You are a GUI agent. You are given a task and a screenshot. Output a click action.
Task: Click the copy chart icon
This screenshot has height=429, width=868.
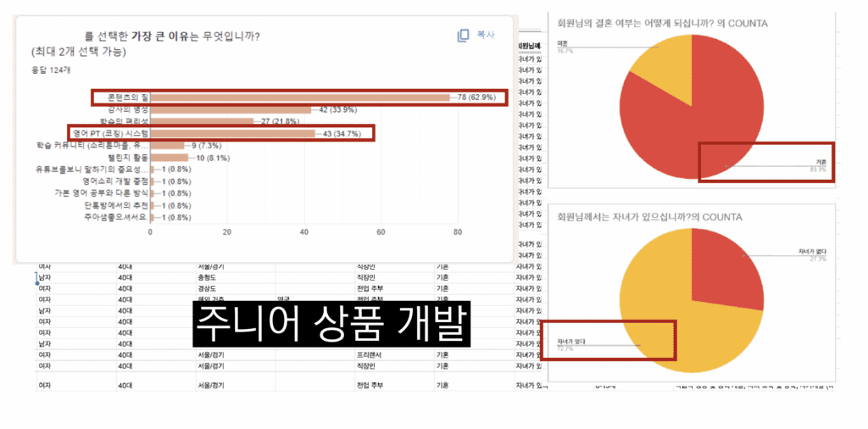(x=463, y=36)
